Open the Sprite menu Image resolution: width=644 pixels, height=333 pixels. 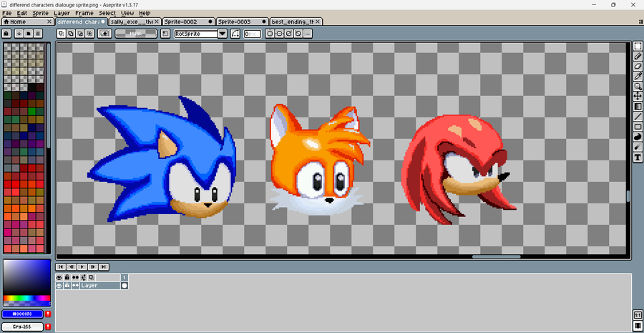click(x=40, y=13)
